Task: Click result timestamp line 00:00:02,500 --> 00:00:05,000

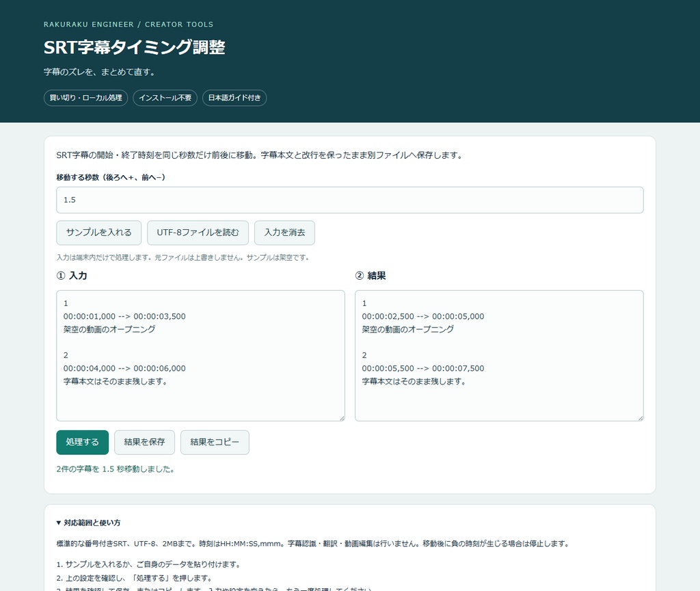Action: pos(423,316)
